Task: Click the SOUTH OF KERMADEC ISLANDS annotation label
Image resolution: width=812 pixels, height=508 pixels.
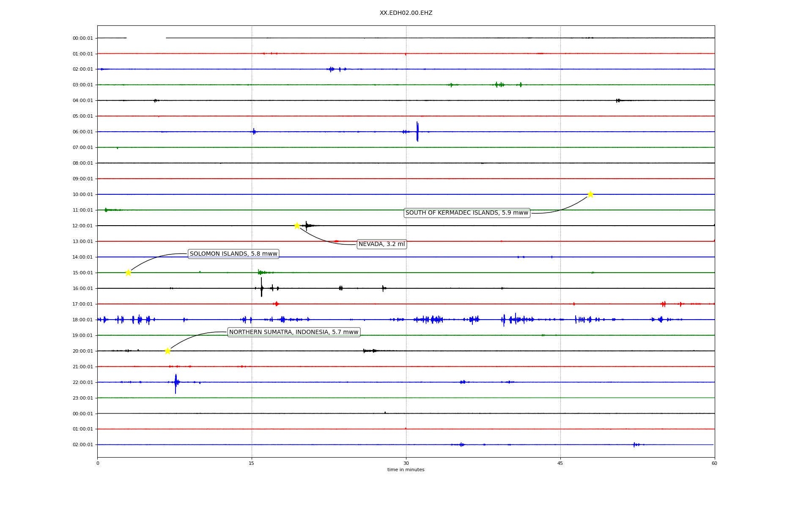Action: click(466, 213)
